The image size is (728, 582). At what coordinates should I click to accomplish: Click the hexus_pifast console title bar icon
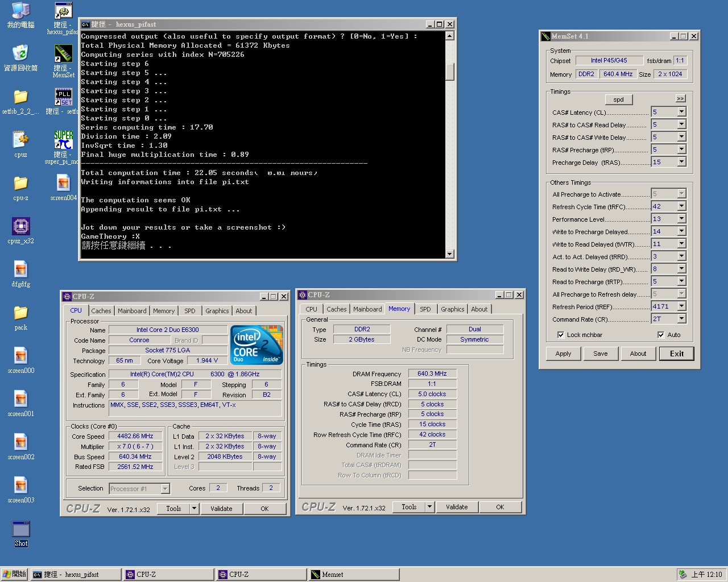click(x=85, y=24)
